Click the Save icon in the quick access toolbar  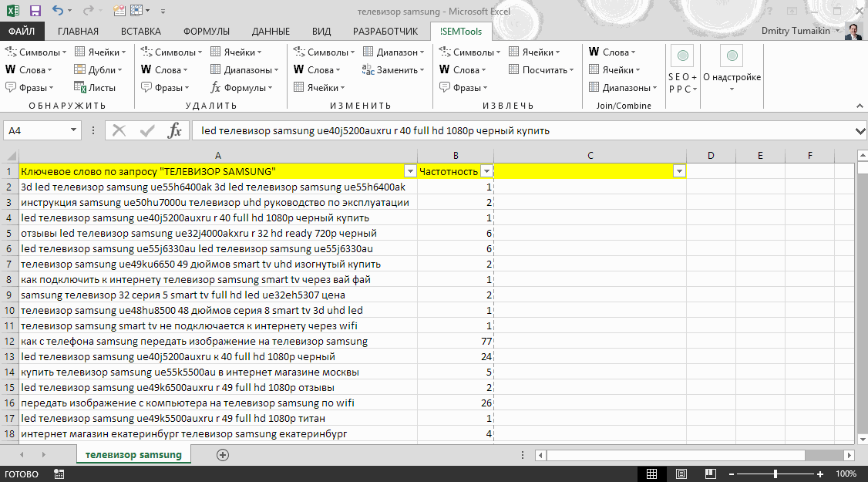35,11
